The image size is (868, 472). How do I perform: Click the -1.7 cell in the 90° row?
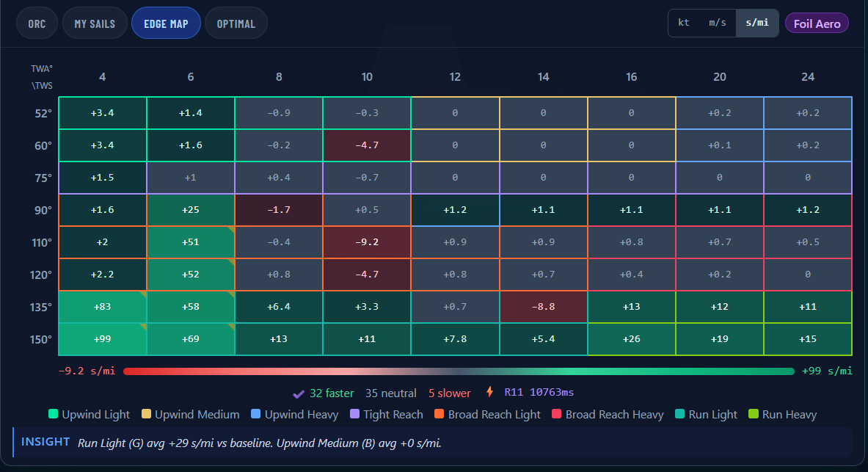278,210
